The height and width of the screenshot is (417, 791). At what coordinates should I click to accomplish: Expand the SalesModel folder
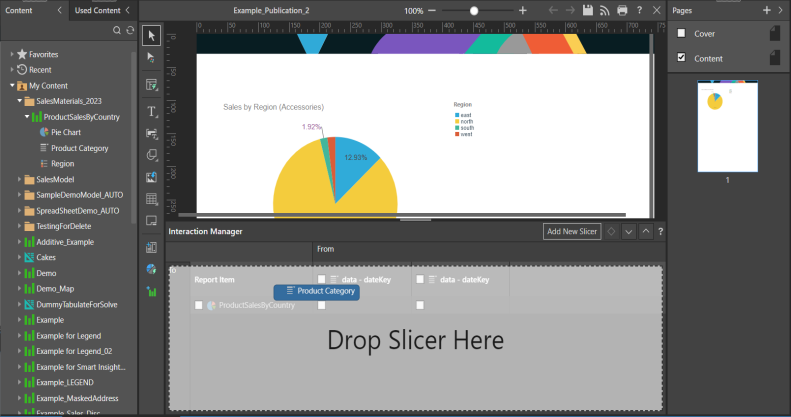(19, 180)
